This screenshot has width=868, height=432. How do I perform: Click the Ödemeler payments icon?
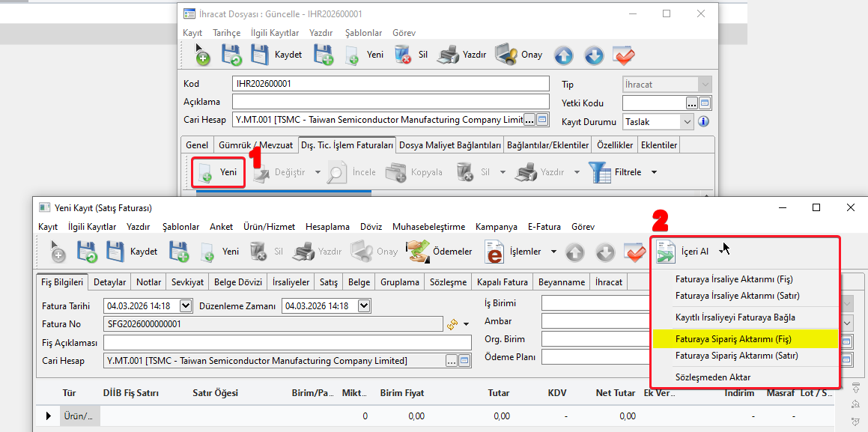[418, 252]
